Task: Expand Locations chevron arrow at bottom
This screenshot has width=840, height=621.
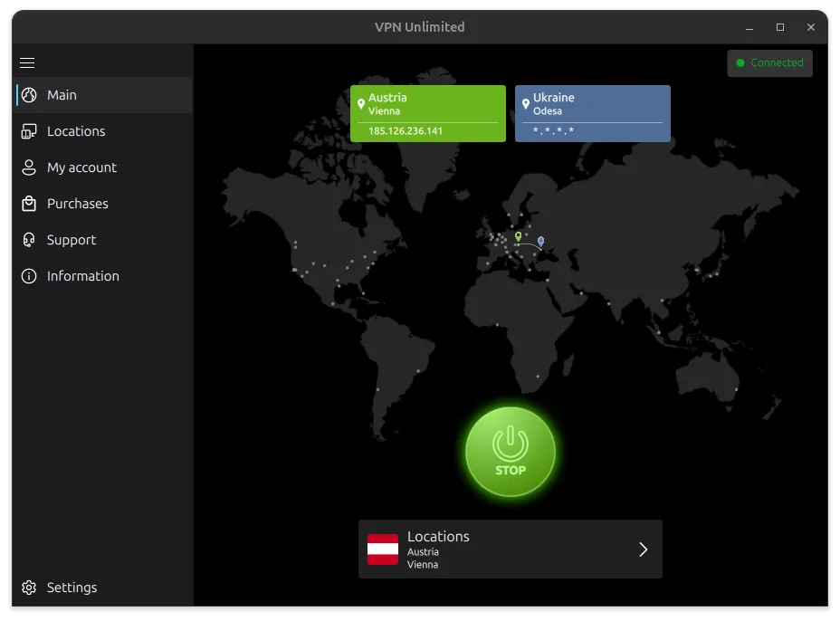Action: point(643,549)
